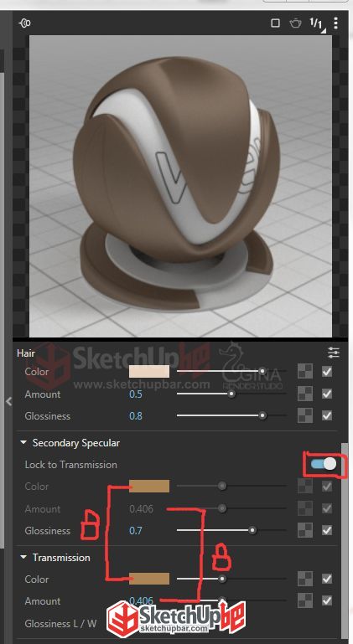Click texture map slot for Hair Color

pos(305,371)
